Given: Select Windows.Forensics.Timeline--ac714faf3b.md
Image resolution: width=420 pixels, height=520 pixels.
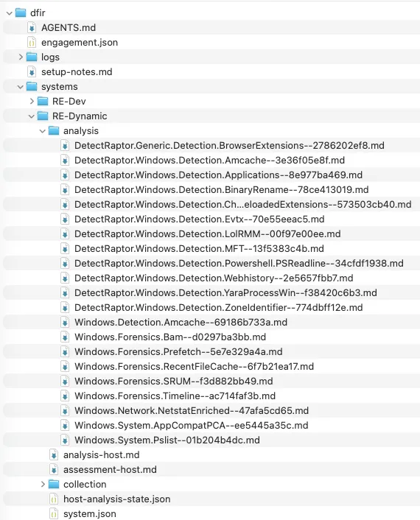Looking at the screenshot, I should pos(175,396).
